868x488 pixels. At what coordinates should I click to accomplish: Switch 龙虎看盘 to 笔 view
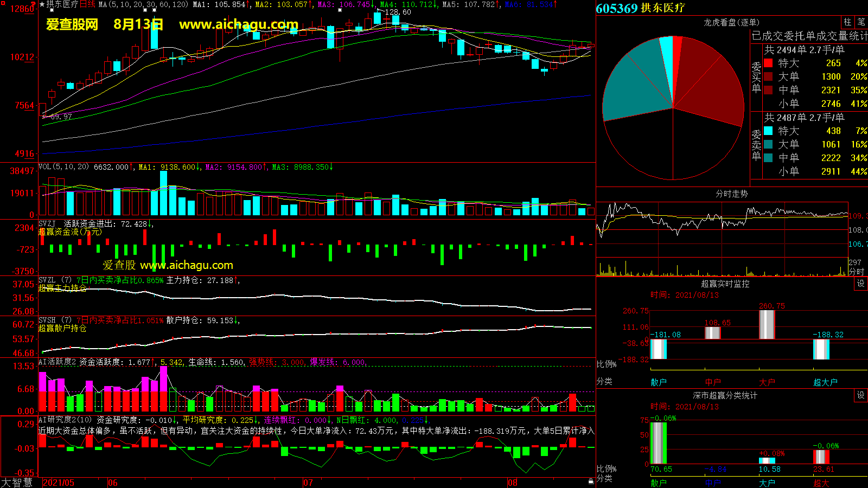pyautogui.click(x=861, y=22)
